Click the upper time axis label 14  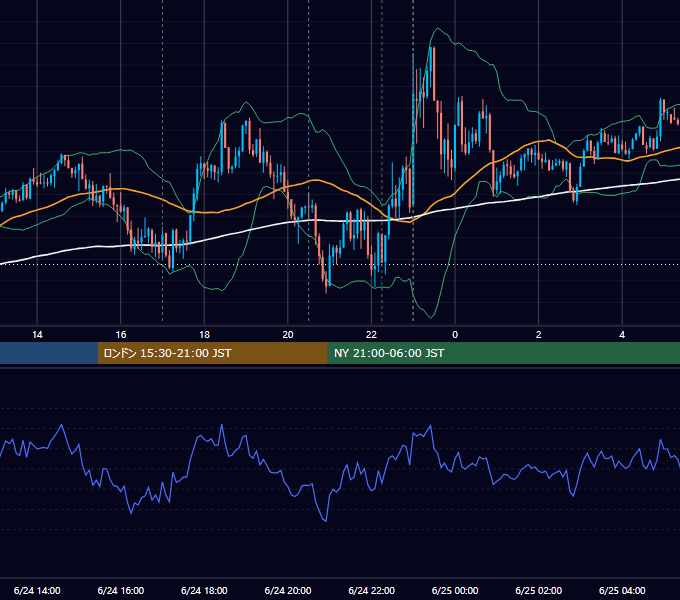coord(37,335)
